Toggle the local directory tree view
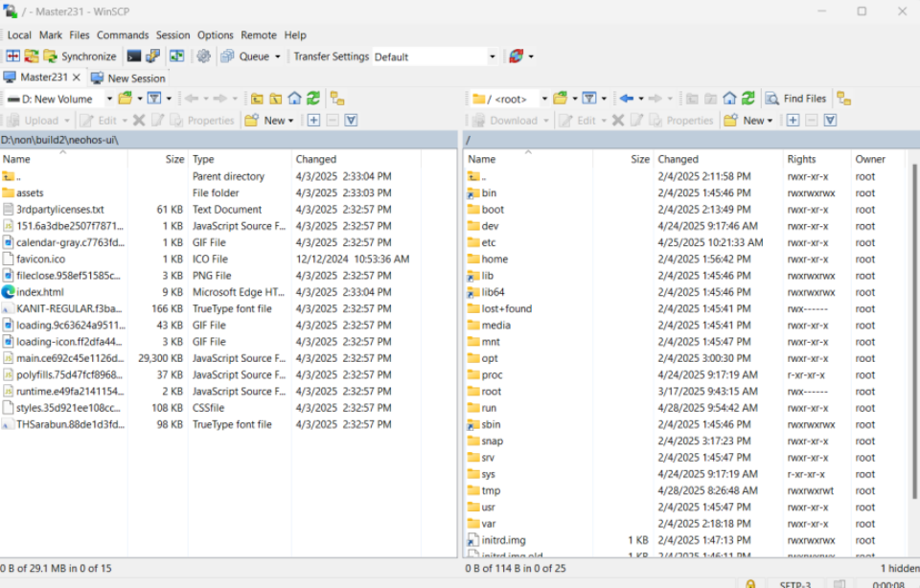Screen dimensions: 920x588 (337, 99)
